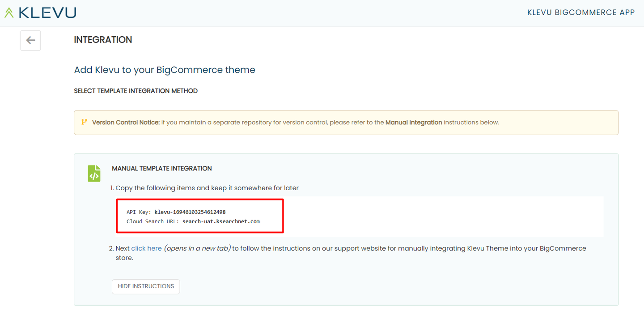Click the 'opens in a new tab' italic text
This screenshot has height=315, width=644.
197,248
